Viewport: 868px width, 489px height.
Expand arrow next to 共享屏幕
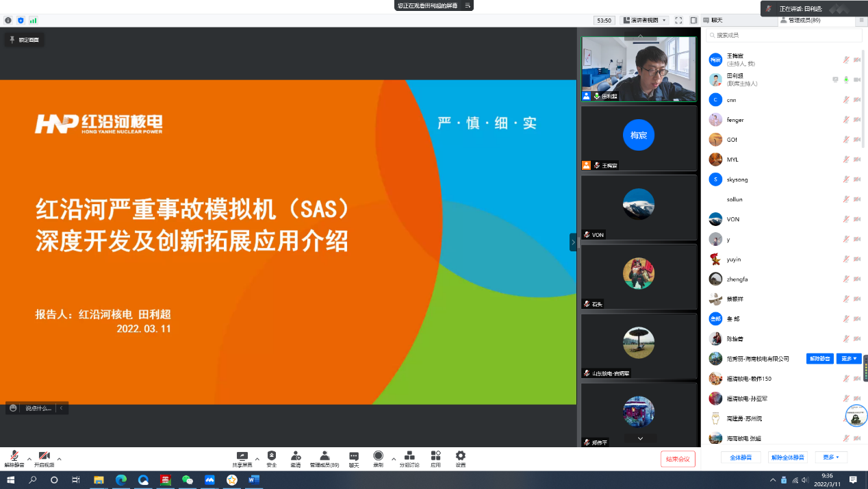click(x=257, y=459)
